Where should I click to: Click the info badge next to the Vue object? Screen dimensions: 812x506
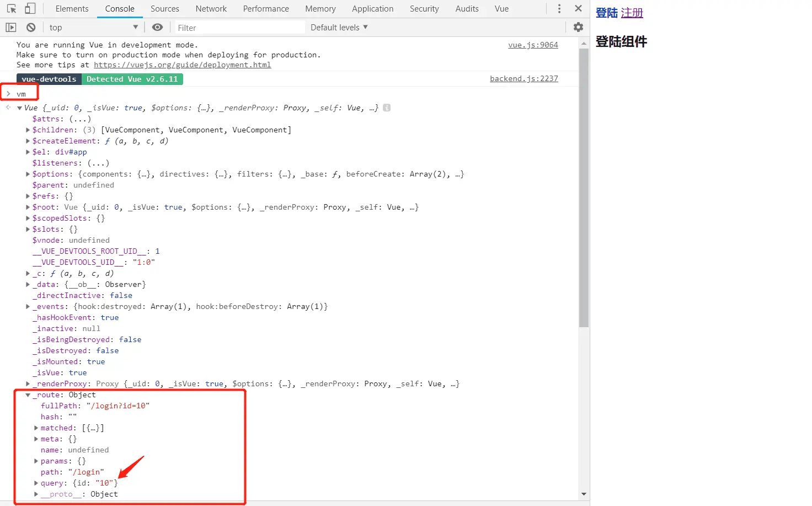387,108
